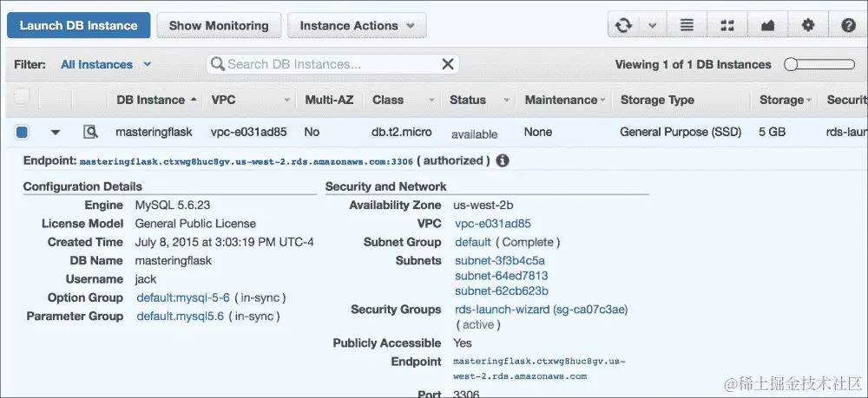Screen dimensions: 868x398
Task: Tick the select-all checkbox in the header
Action: point(22,96)
